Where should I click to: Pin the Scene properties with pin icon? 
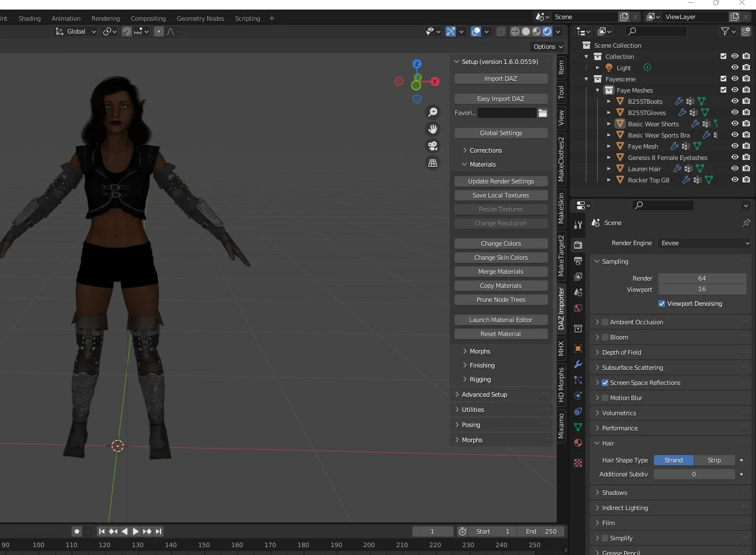click(x=746, y=223)
